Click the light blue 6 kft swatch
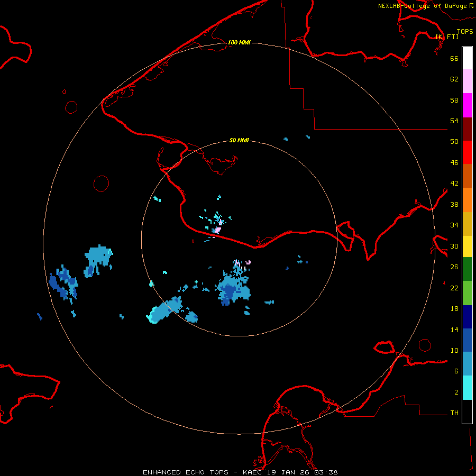The image size is (476, 476). pyautogui.click(x=467, y=364)
